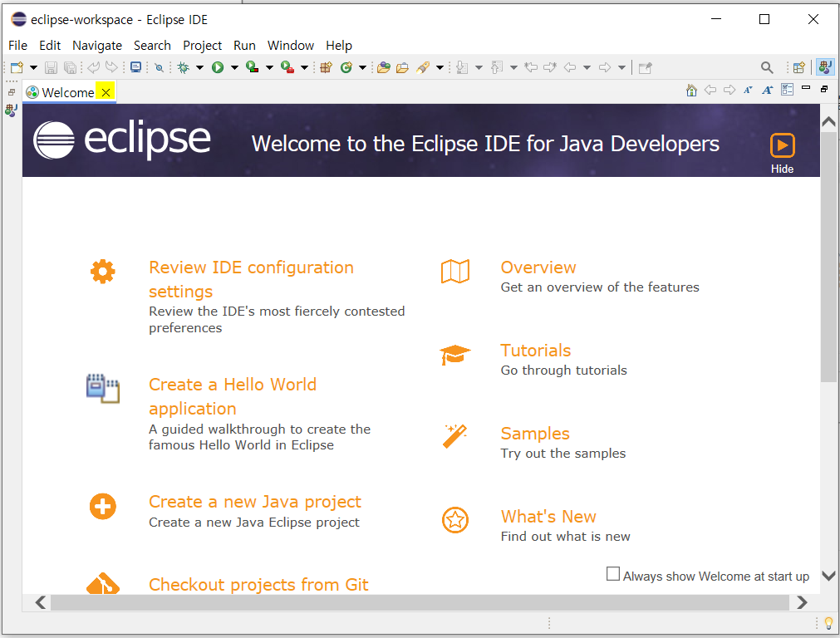This screenshot has height=638, width=840.
Task: Open the Edit menu
Action: [50, 46]
